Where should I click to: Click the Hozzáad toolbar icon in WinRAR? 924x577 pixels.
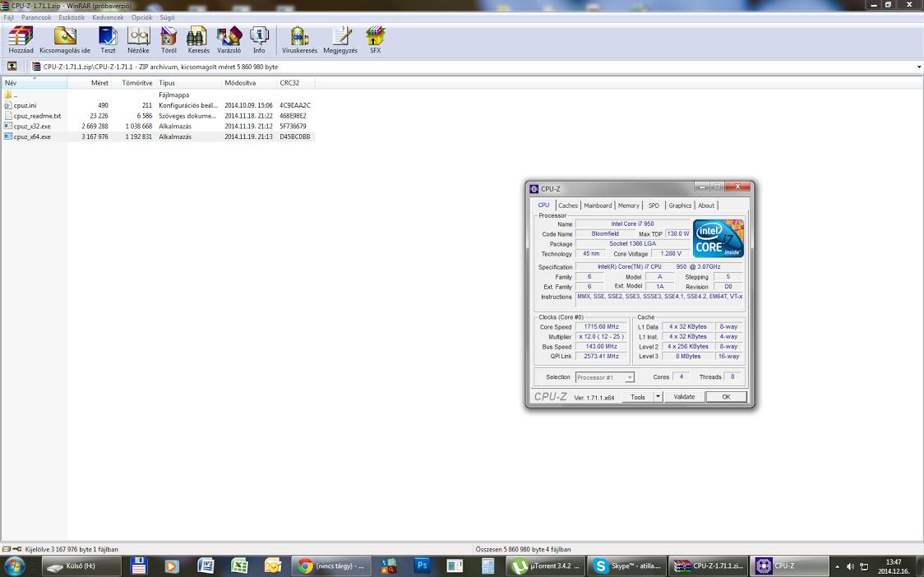click(21, 39)
